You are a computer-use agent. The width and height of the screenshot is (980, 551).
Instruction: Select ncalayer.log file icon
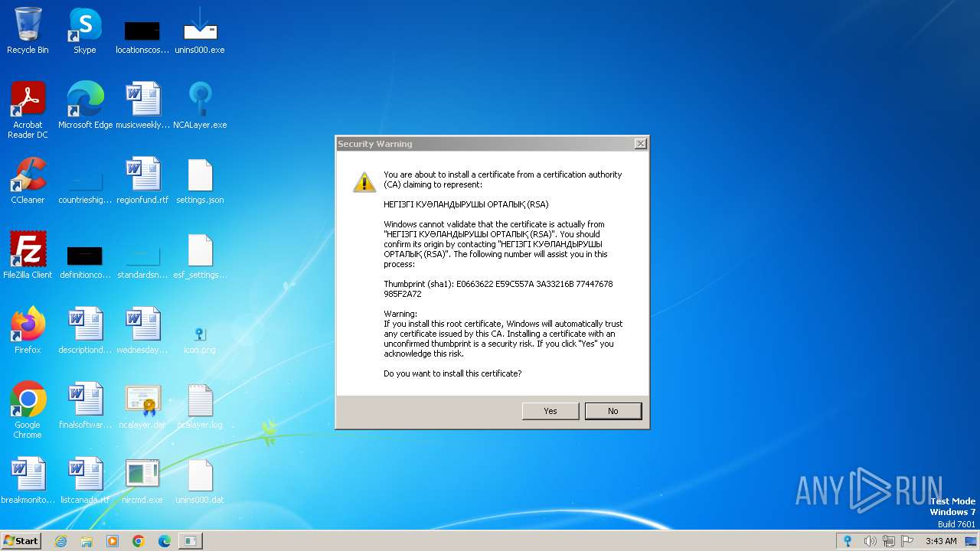(200, 406)
